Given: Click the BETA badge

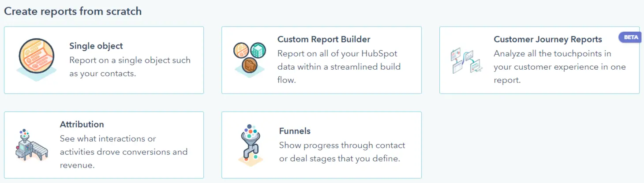Looking at the screenshot, I should (x=631, y=37).
